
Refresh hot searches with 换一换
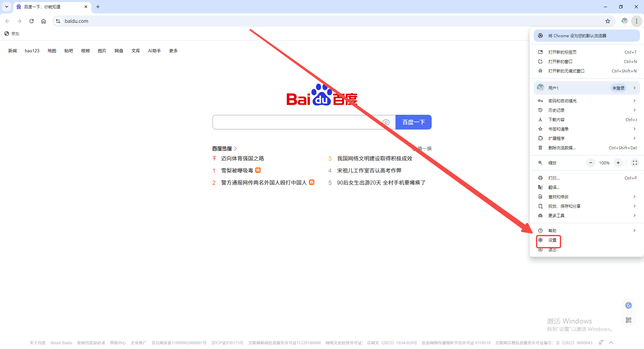[422, 148]
